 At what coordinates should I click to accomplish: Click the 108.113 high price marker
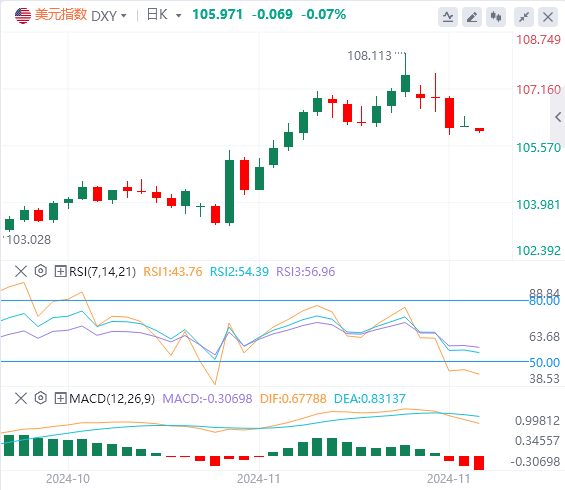[369, 56]
